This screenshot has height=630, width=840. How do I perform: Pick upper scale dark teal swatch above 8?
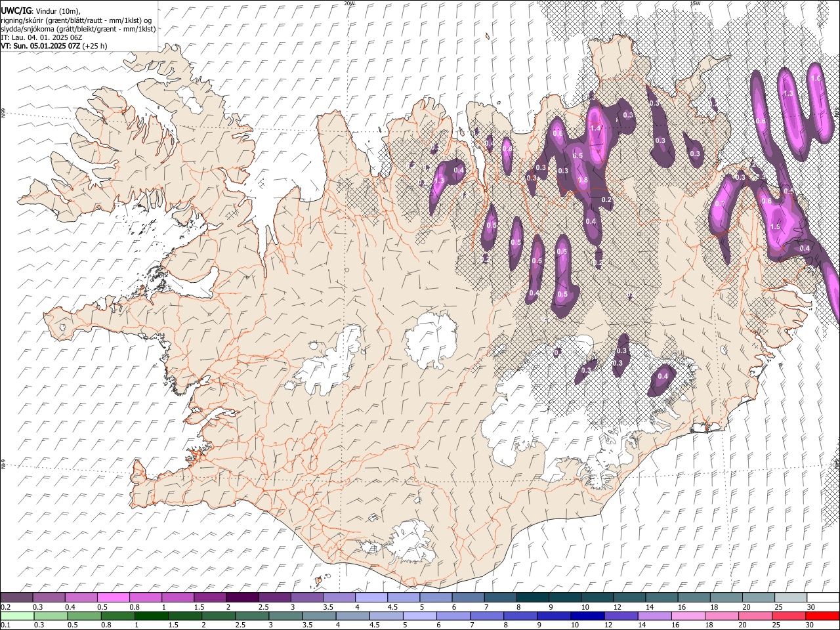pyautogui.click(x=533, y=597)
